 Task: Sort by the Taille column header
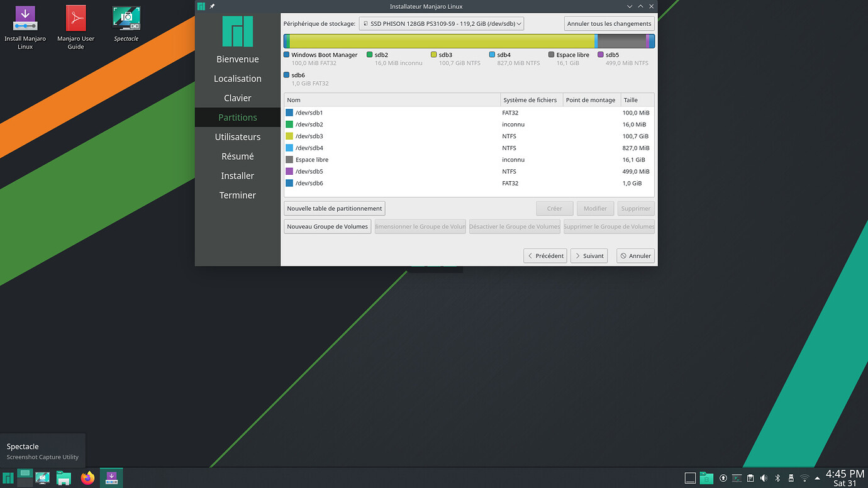(637, 100)
